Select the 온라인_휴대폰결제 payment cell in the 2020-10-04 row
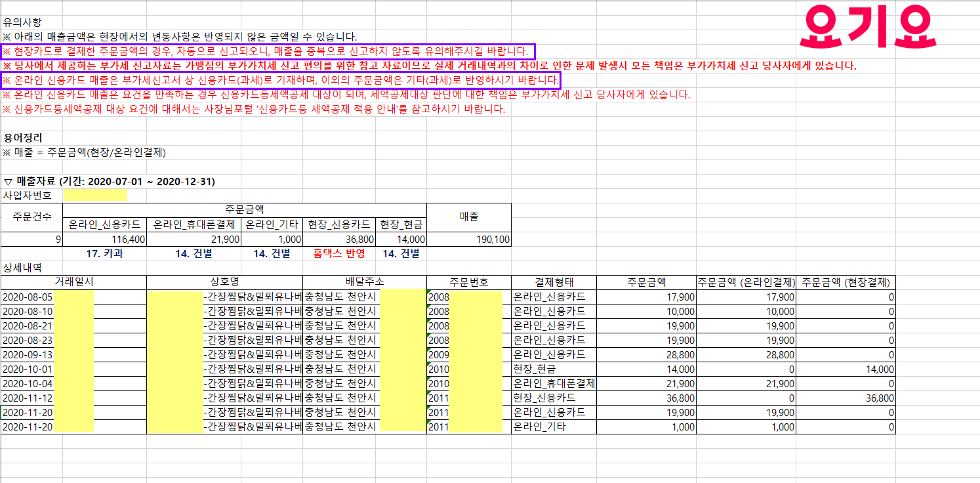The width and height of the screenshot is (980, 483). [554, 383]
